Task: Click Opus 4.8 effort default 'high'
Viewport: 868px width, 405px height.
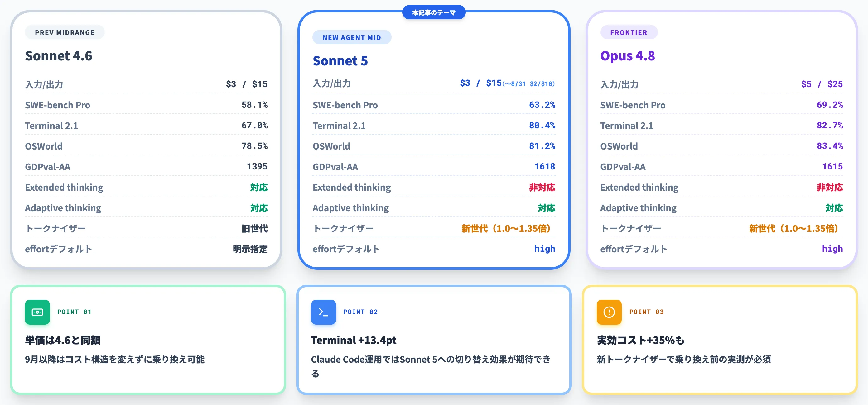Action: (x=832, y=249)
